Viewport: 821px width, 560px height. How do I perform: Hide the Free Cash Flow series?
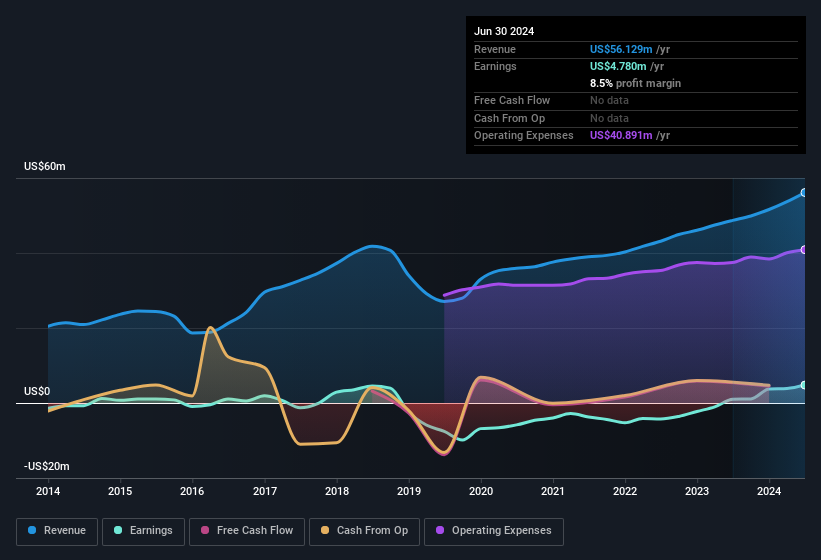click(x=246, y=531)
